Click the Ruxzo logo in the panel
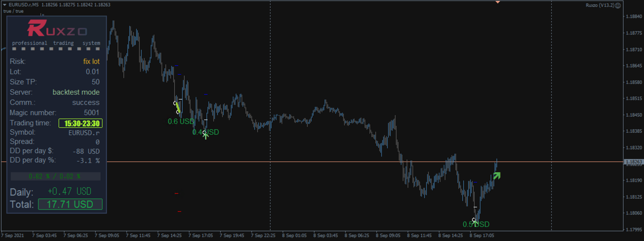Viewport: 644px width, 241px height. [x=57, y=28]
